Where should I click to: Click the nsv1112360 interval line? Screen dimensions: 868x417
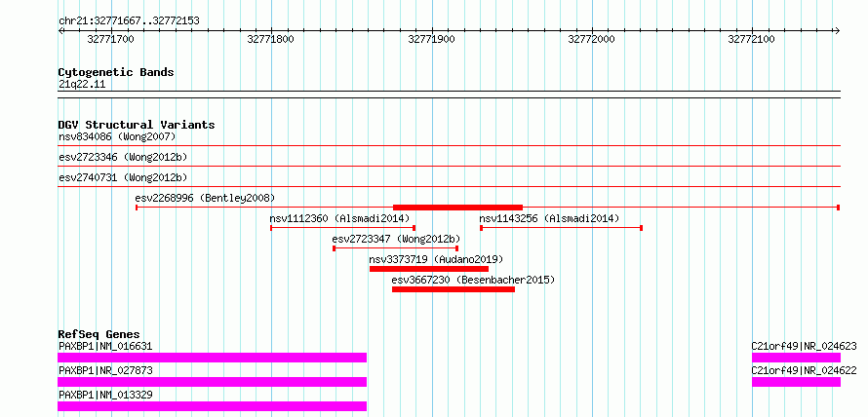(343, 228)
